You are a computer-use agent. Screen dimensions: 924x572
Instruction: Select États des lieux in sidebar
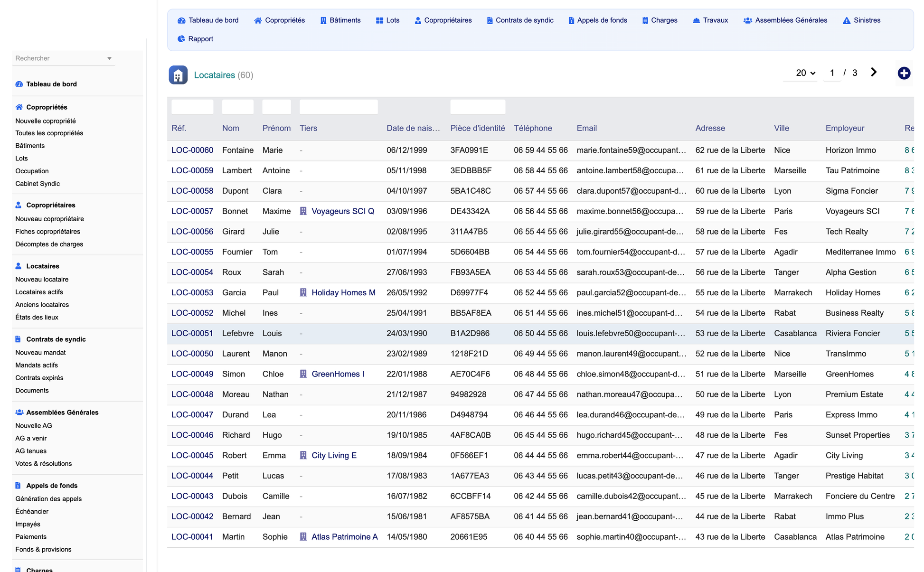point(37,318)
